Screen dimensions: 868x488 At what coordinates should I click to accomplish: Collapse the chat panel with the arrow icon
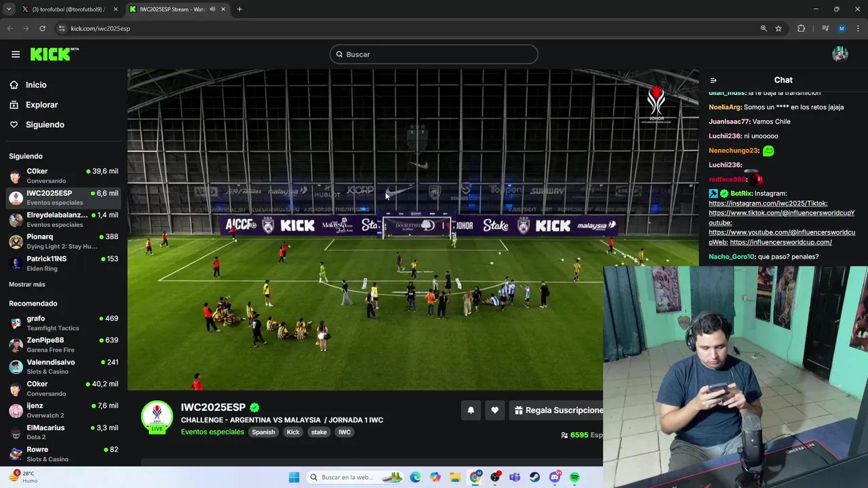[713, 80]
